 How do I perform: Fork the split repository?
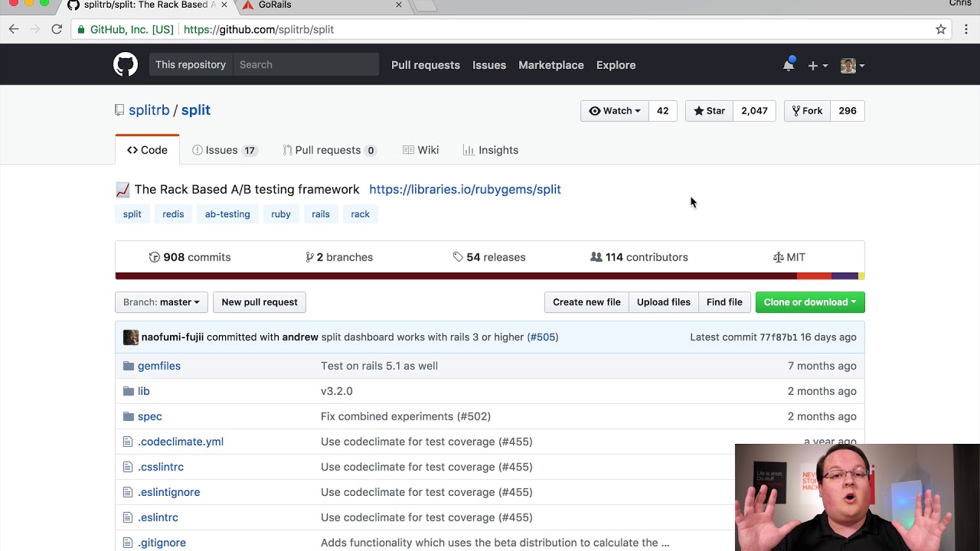click(x=807, y=111)
